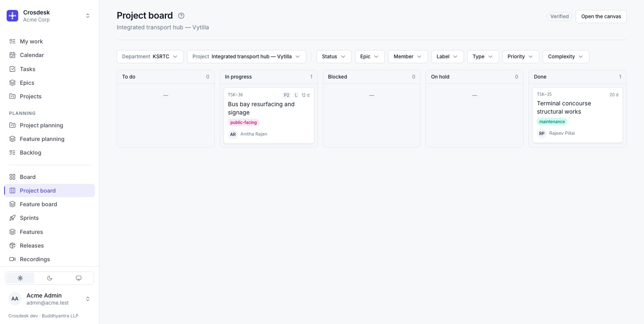Click the Feature board layers icon
The width and height of the screenshot is (644, 324).
[x=12, y=204]
